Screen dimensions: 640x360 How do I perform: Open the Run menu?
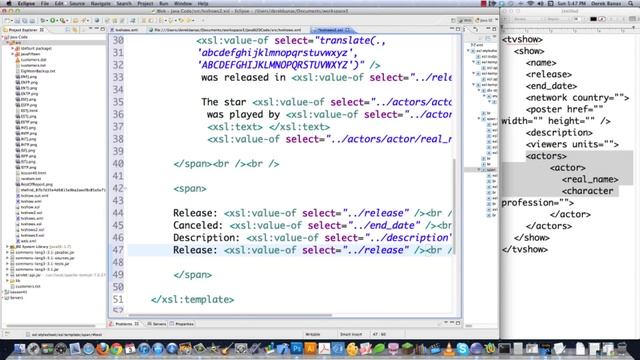[x=164, y=3]
